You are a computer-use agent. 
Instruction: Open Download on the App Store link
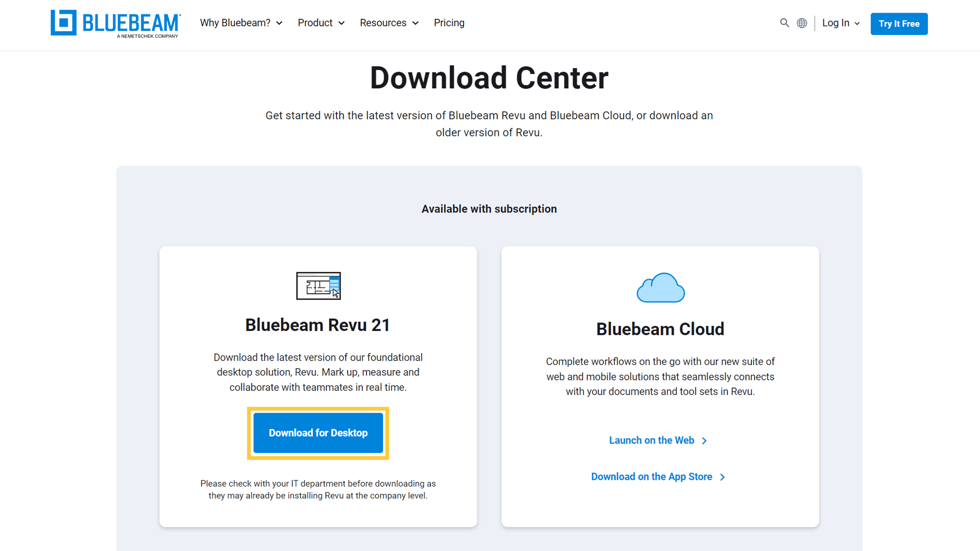(x=651, y=476)
